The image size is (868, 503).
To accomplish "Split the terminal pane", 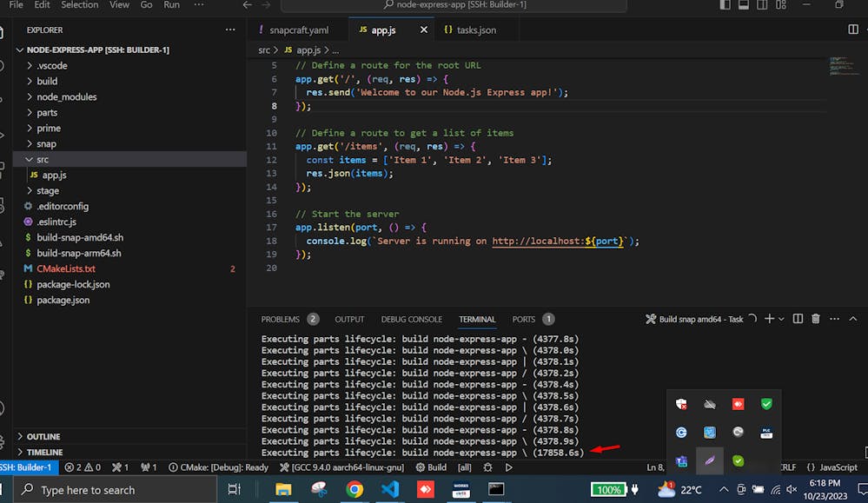I will click(x=797, y=319).
